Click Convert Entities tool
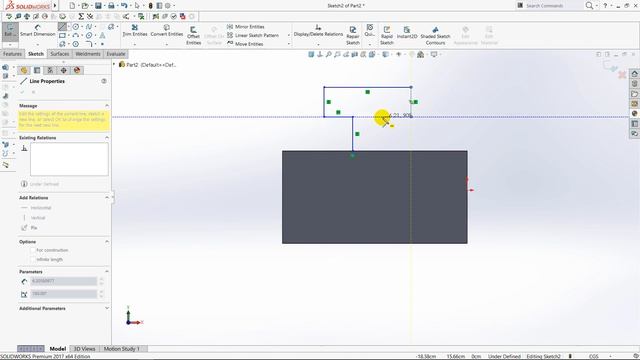The image size is (640, 360). 167,30
